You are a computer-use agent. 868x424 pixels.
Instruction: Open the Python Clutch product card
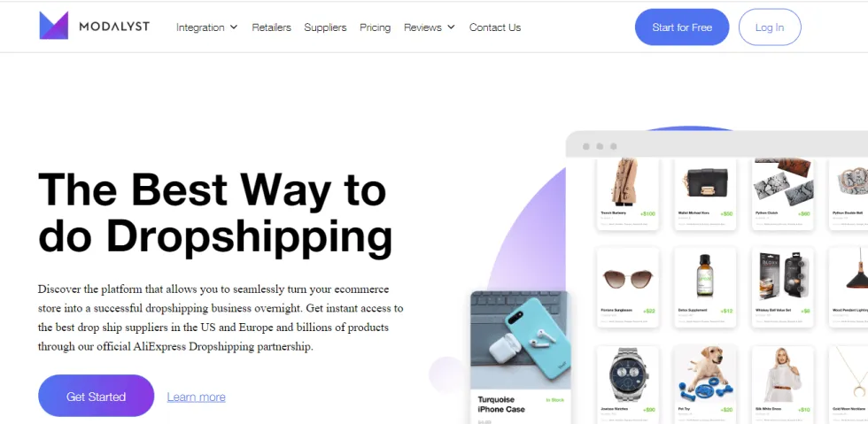(783, 194)
